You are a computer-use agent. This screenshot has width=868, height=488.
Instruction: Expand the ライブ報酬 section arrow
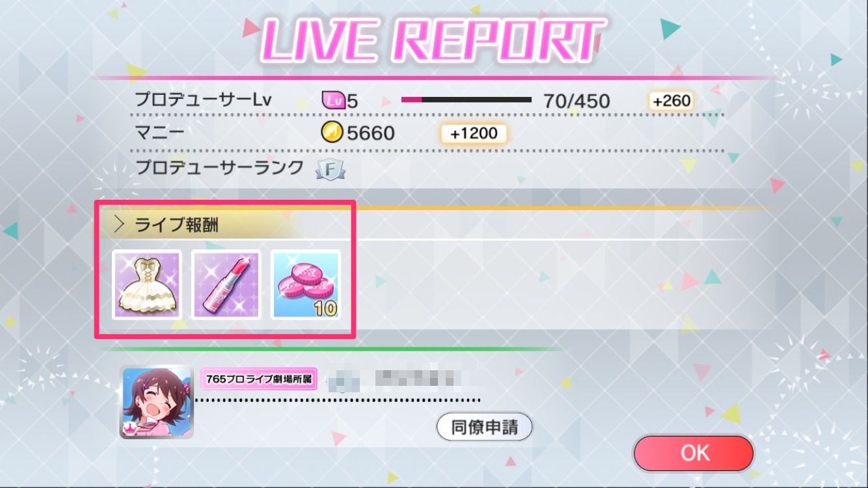(x=119, y=225)
